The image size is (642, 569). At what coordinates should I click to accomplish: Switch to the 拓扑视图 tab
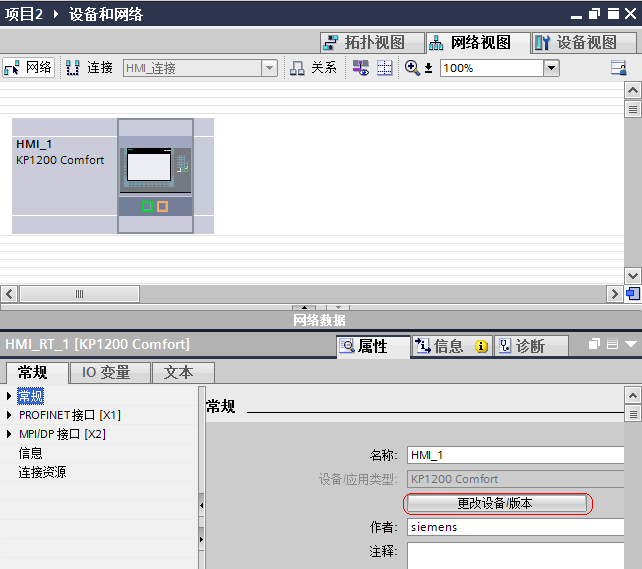click(372, 43)
